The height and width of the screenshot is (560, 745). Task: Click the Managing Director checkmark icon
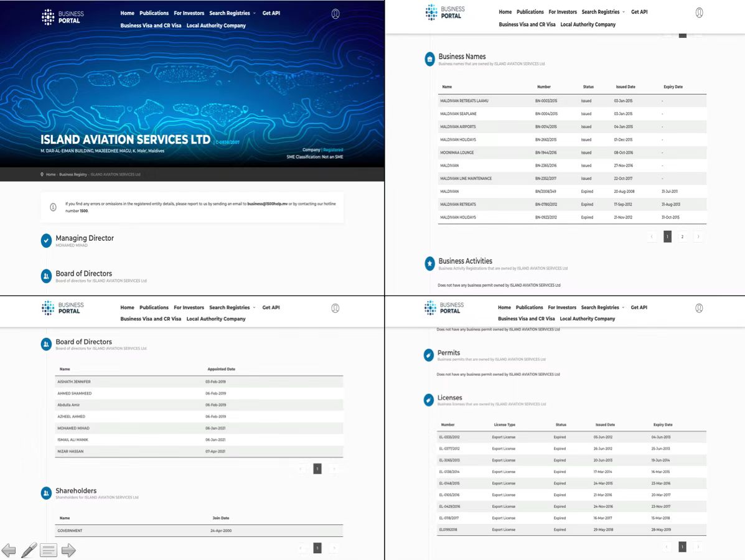46,240
